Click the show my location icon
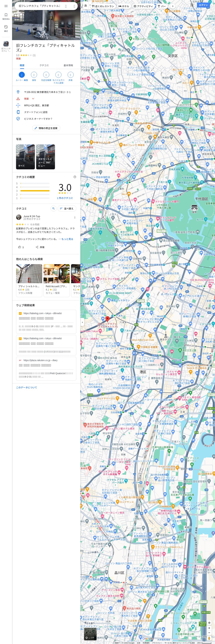Screen dimensions: 215x644 (209, 623)
